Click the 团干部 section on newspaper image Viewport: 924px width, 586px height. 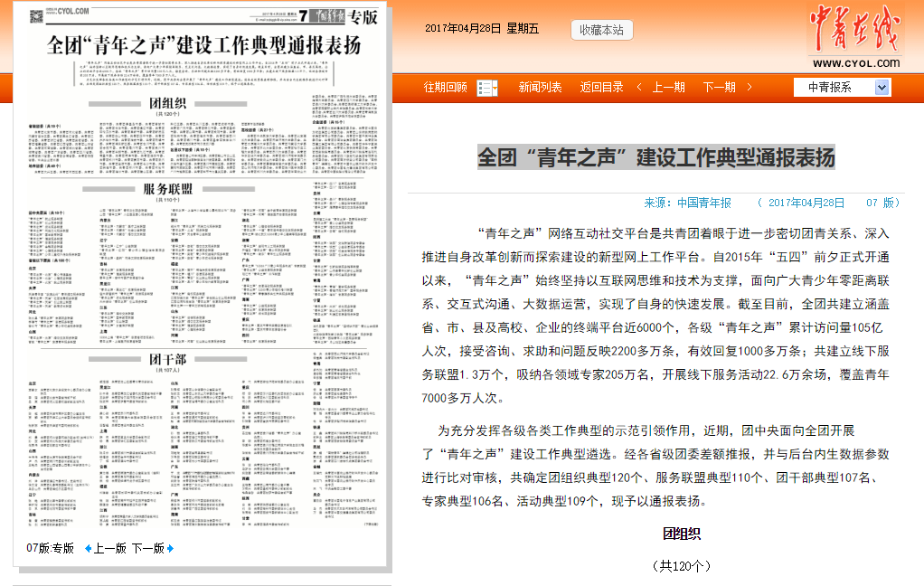168,361
